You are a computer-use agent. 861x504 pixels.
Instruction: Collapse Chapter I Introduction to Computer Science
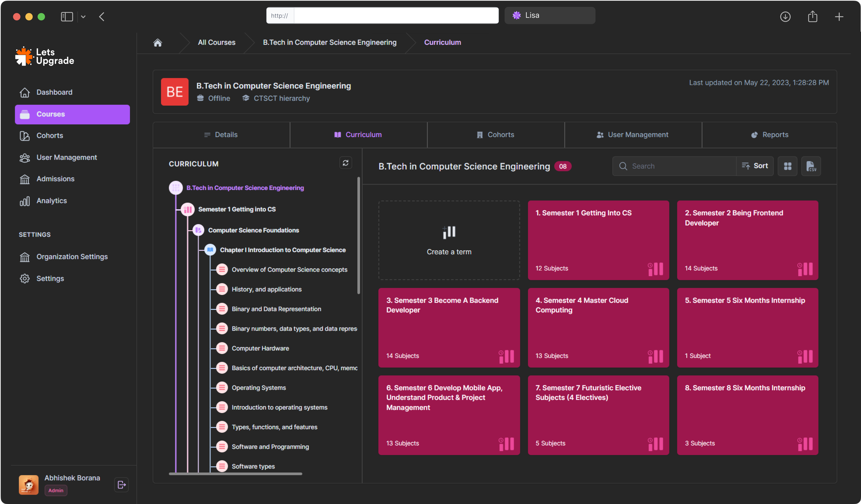pyautogui.click(x=210, y=250)
